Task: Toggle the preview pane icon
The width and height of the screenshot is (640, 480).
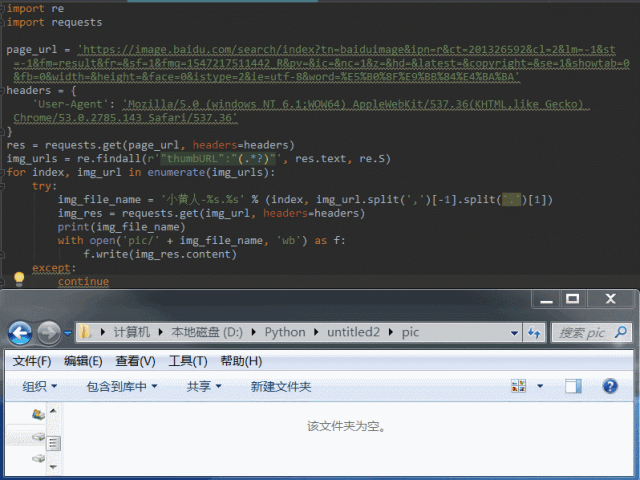Action: click(573, 386)
